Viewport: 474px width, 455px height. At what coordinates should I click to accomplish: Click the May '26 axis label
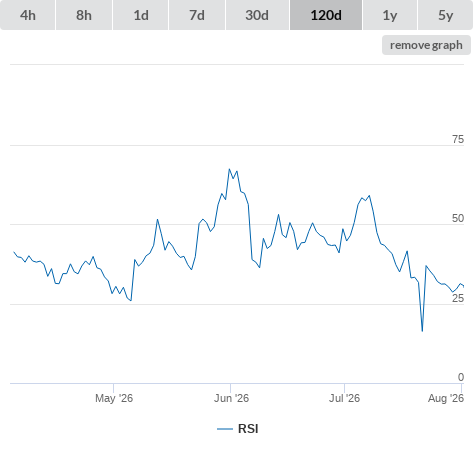point(114,398)
